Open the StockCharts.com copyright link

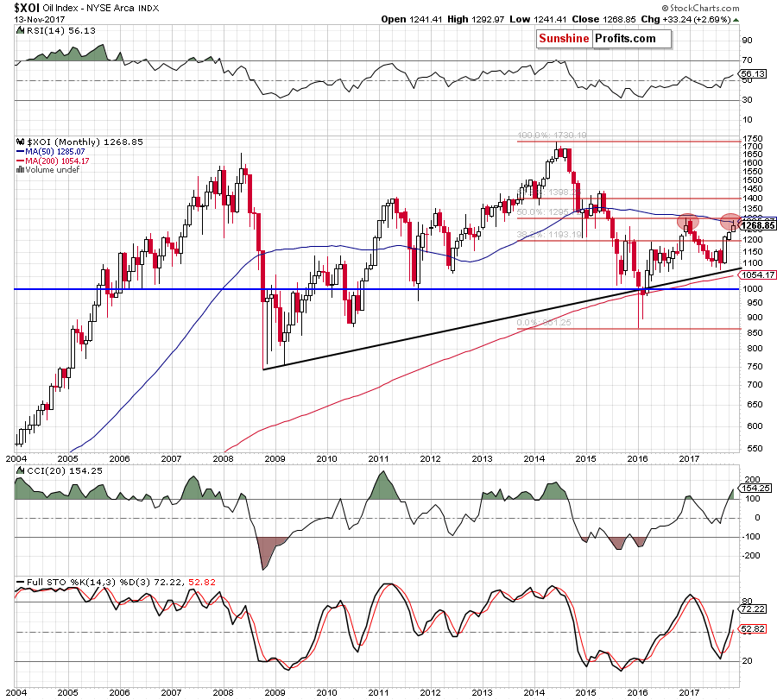coord(701,8)
